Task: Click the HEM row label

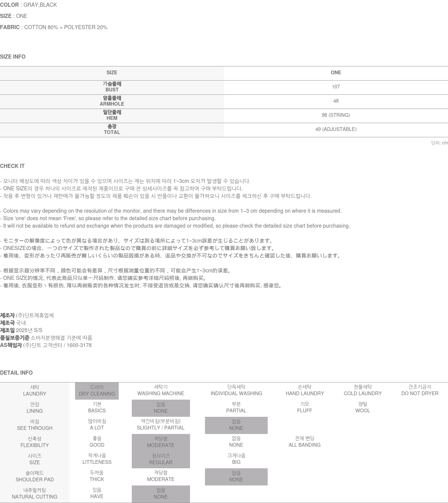Action: pos(112,115)
